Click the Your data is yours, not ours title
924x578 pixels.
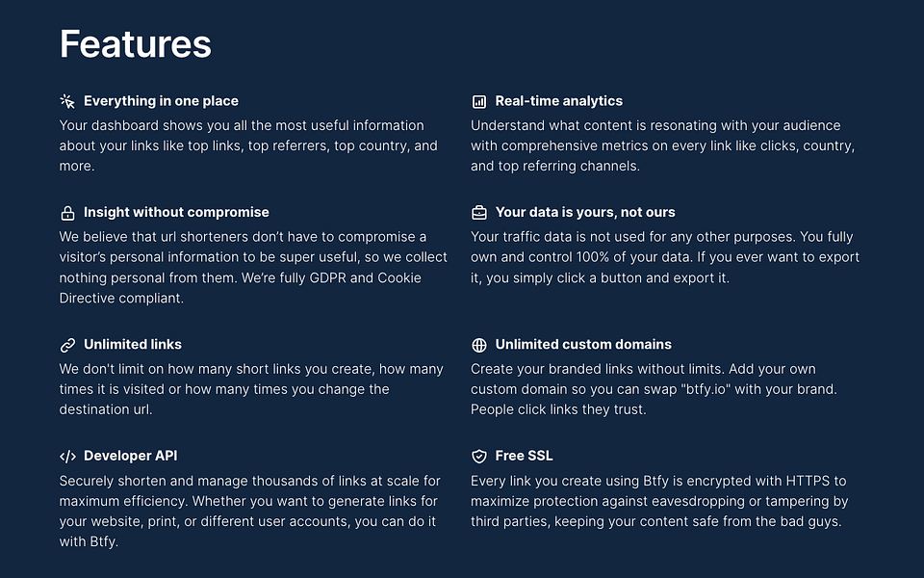pos(585,212)
